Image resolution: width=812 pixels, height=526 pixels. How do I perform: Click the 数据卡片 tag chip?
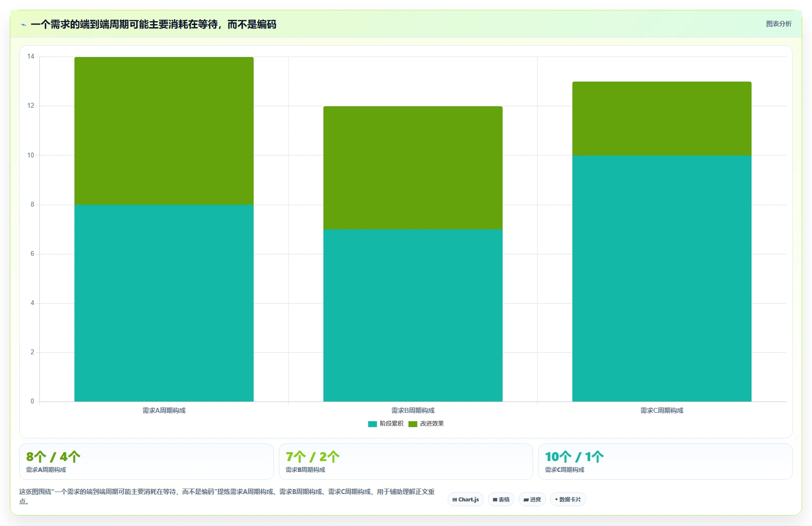(568, 499)
